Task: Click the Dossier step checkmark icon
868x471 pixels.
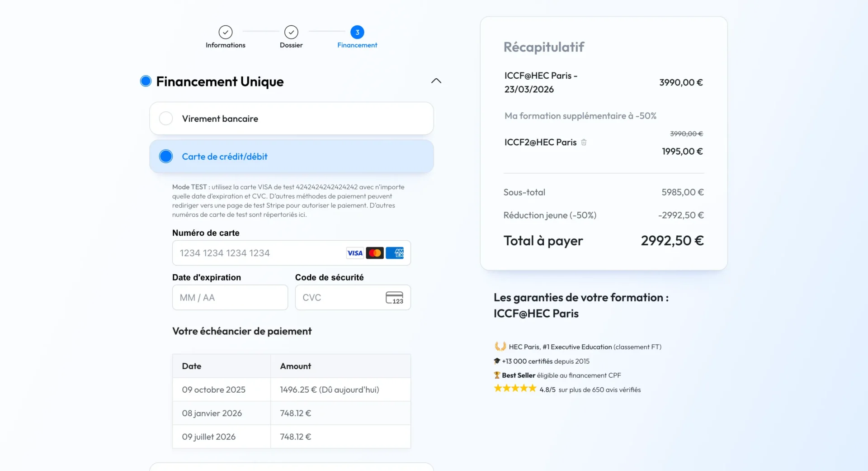Action: click(291, 32)
